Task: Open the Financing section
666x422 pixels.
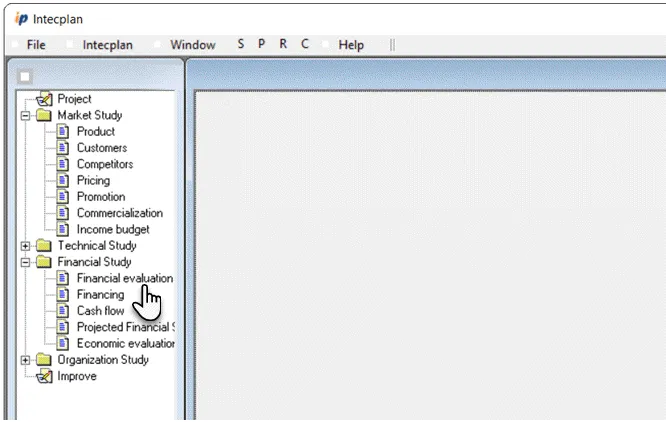Action: [101, 294]
